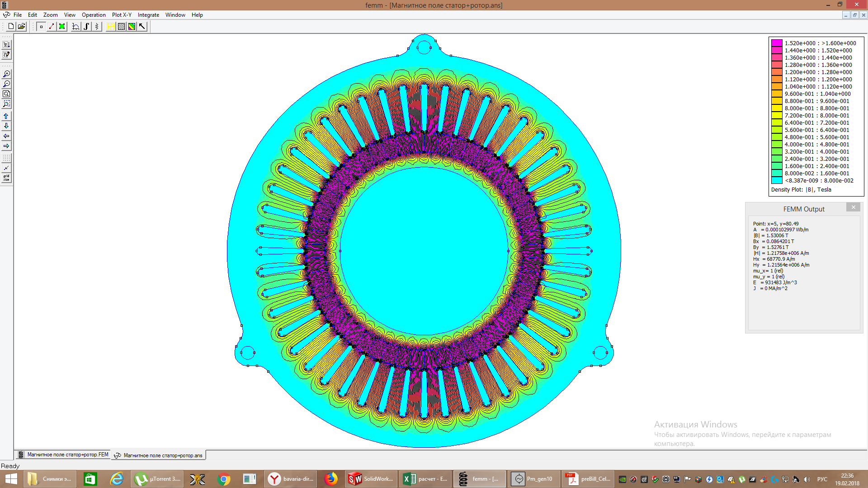Open the Pm_gen10 taskbar button
This screenshot has width=868, height=488.
[533, 479]
